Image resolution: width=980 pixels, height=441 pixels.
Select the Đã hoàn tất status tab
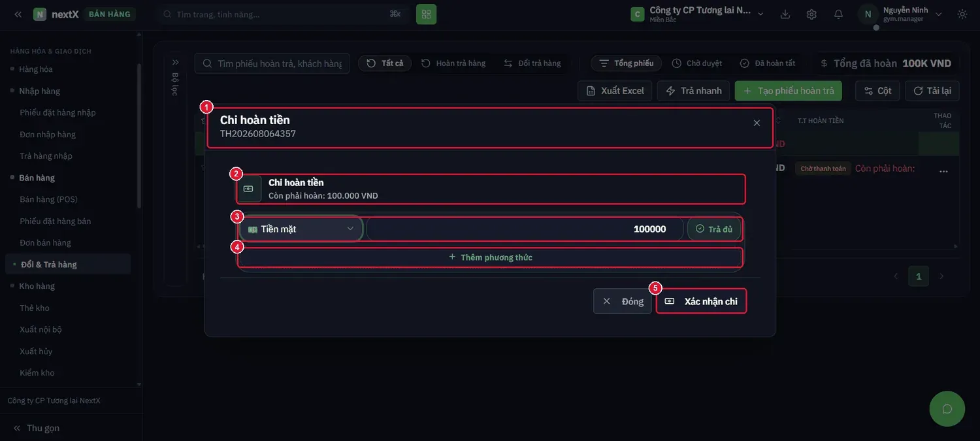768,63
